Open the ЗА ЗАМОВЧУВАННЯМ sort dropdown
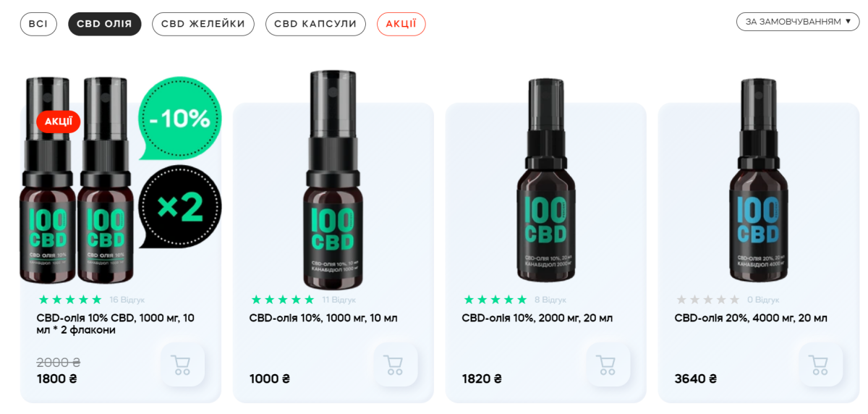868x414 pixels. (x=798, y=22)
